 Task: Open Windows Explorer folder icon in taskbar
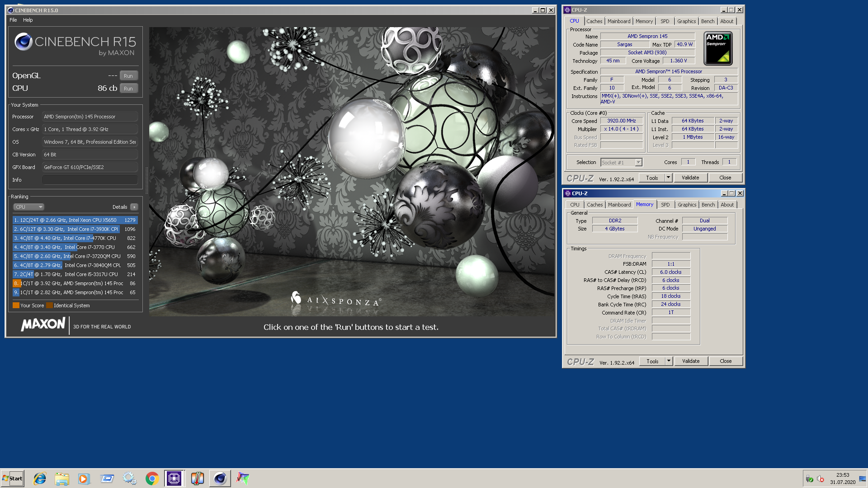[62, 479]
